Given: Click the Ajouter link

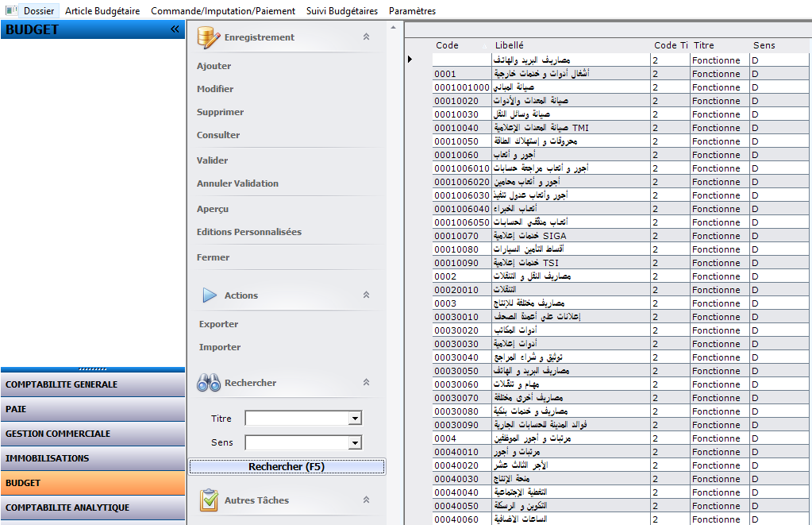Looking at the screenshot, I should click(x=214, y=66).
